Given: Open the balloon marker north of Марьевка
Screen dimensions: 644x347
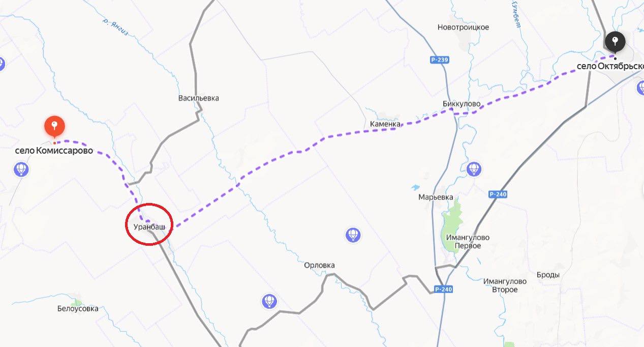Looking at the screenshot, I should pyautogui.click(x=474, y=168).
